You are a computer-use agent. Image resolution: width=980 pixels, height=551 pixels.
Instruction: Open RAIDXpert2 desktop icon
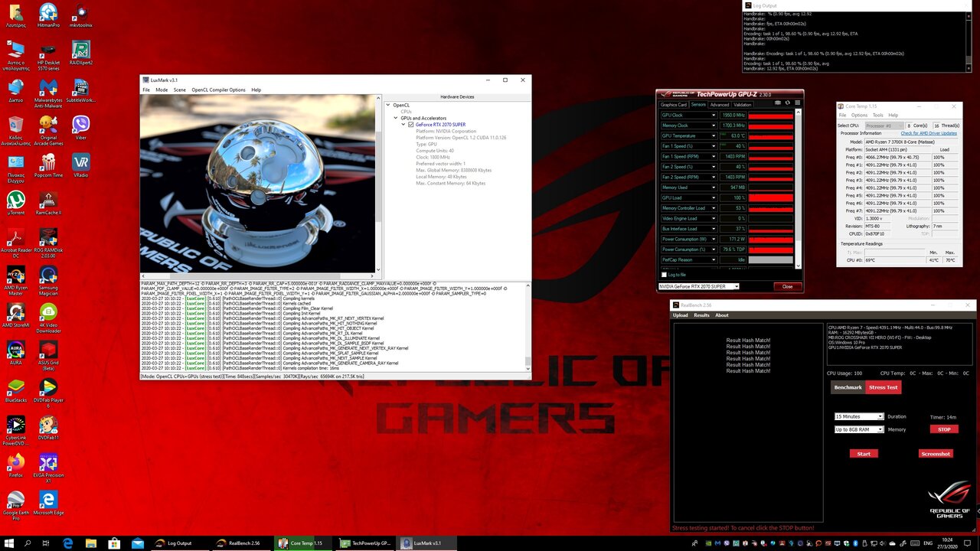point(80,53)
